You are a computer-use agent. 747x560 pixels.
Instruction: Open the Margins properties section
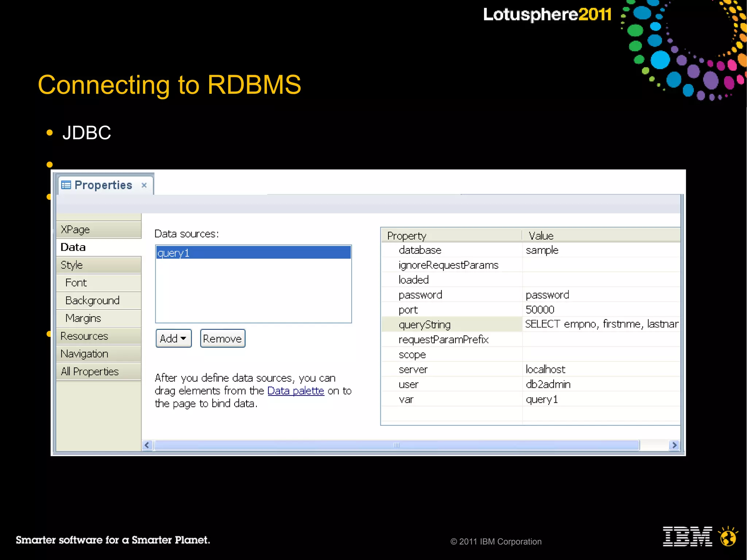(x=98, y=318)
